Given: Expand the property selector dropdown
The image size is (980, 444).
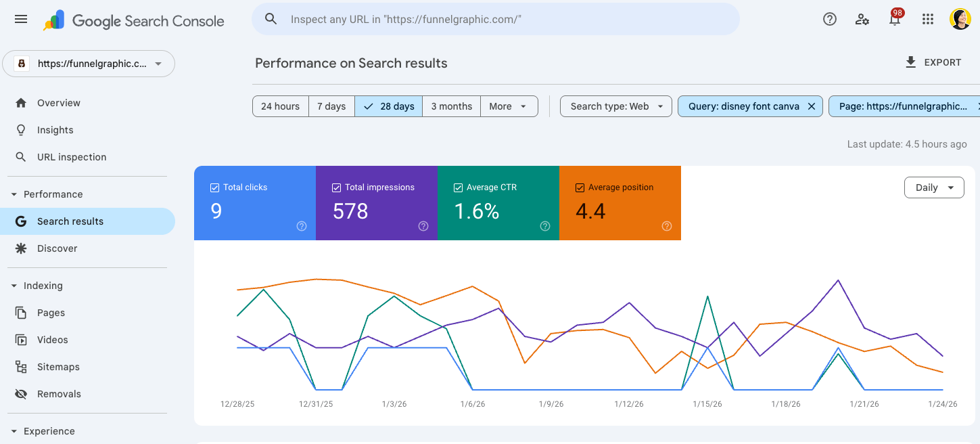Looking at the screenshot, I should pyautogui.click(x=158, y=63).
